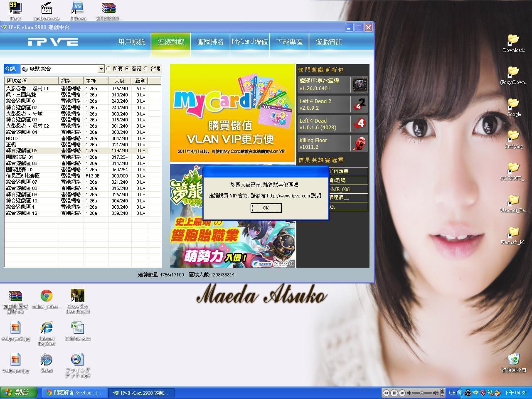Screen dimensions: 532x399
Task: Open the Google folder on desktop
Action: pos(514,107)
